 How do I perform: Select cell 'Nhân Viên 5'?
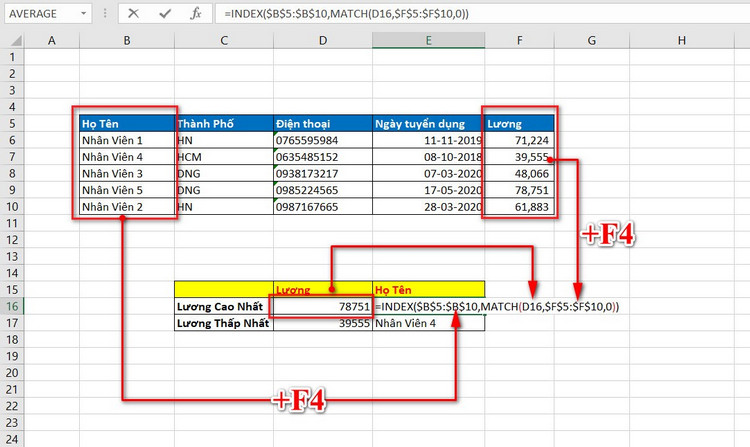(127, 190)
